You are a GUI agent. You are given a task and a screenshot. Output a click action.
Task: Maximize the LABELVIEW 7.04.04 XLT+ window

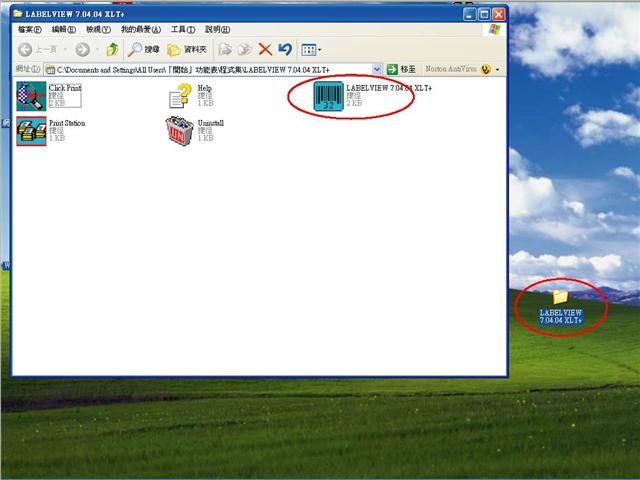click(x=484, y=14)
